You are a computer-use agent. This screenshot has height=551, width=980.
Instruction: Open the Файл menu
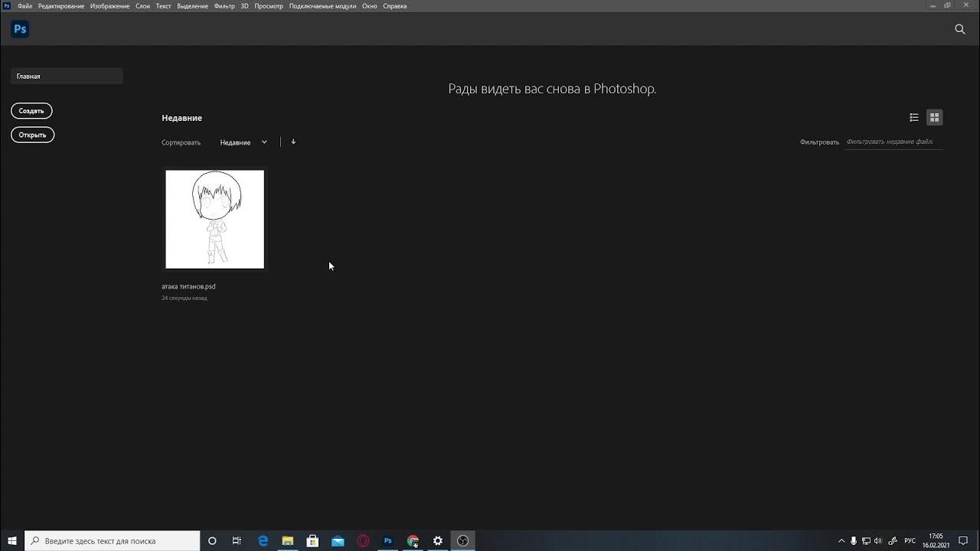pyautogui.click(x=24, y=5)
